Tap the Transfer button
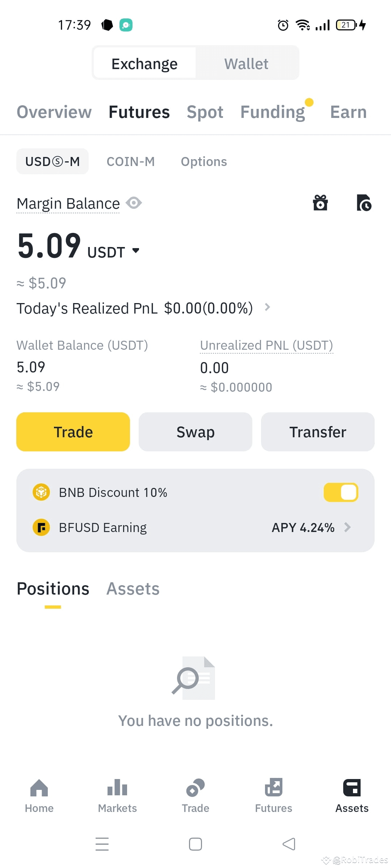Image resolution: width=391 pixels, height=868 pixels. click(x=318, y=432)
